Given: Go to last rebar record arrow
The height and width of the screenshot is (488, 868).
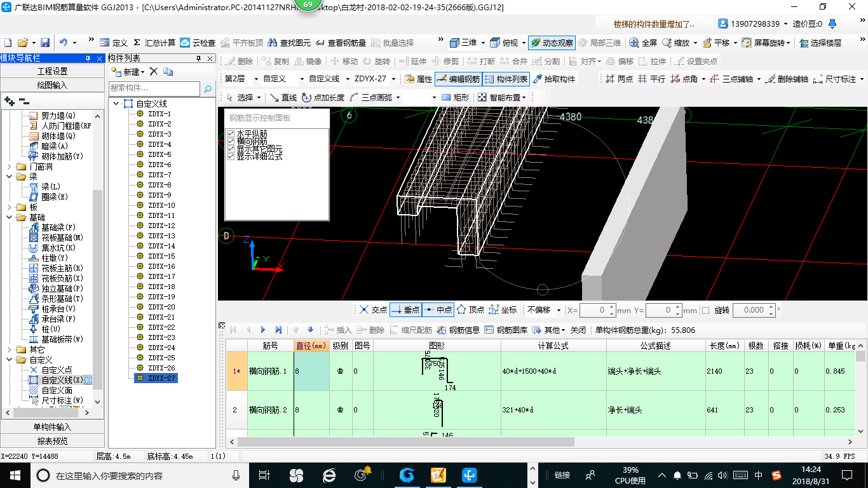Looking at the screenshot, I should (x=278, y=330).
